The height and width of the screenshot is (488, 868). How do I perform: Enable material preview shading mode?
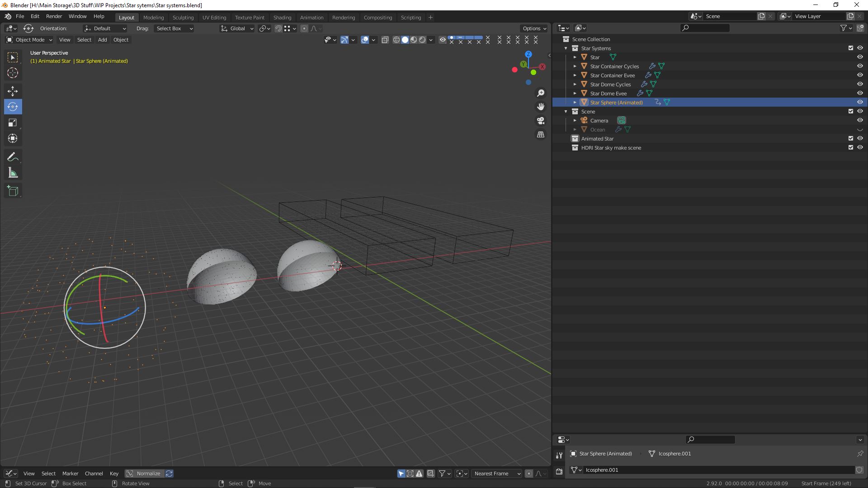coord(414,40)
